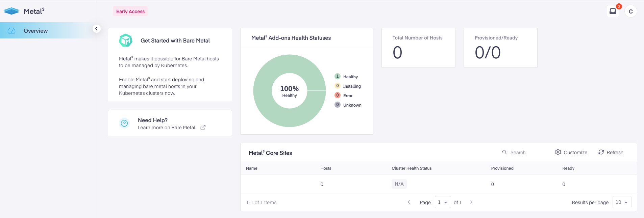Sort by Cluster Health Status column header

[412, 168]
